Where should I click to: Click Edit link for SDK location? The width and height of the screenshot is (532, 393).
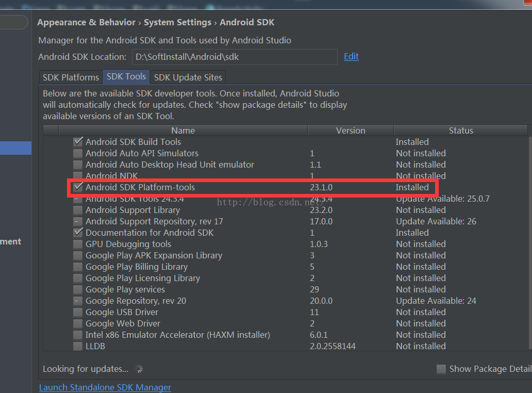[x=351, y=56]
